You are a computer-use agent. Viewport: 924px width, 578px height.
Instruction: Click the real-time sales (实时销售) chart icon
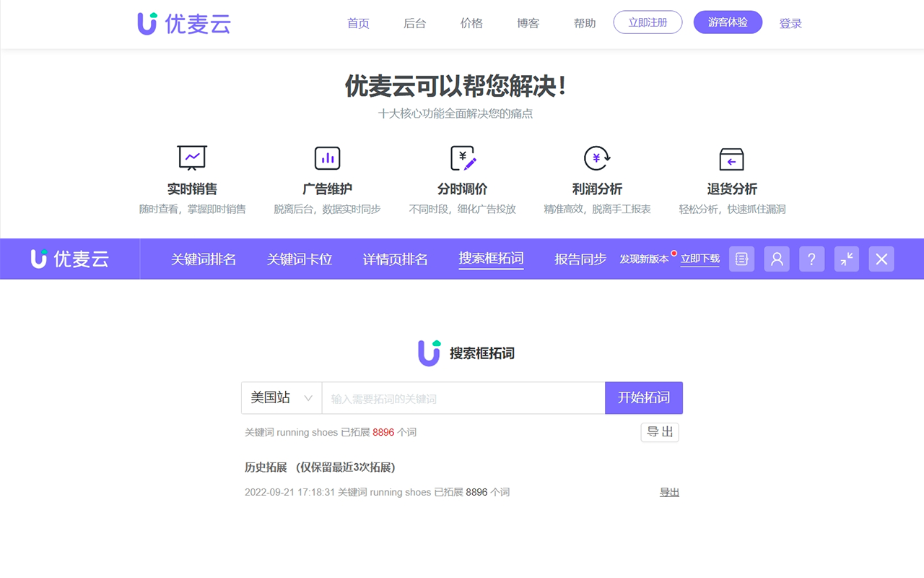click(x=191, y=158)
